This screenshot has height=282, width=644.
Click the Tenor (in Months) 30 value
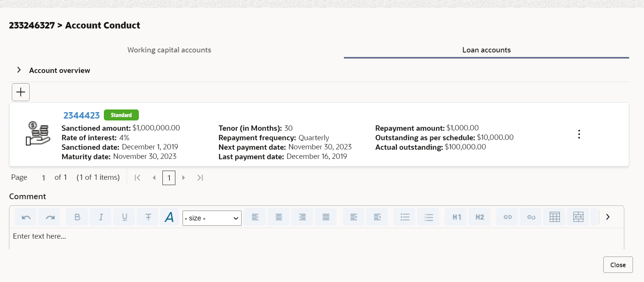[x=289, y=128]
